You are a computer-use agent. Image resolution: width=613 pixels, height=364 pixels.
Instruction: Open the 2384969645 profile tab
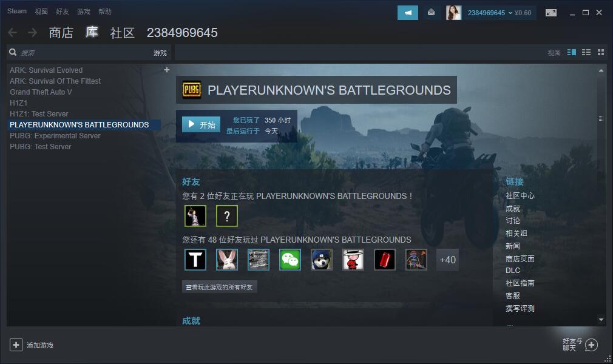[x=182, y=33]
